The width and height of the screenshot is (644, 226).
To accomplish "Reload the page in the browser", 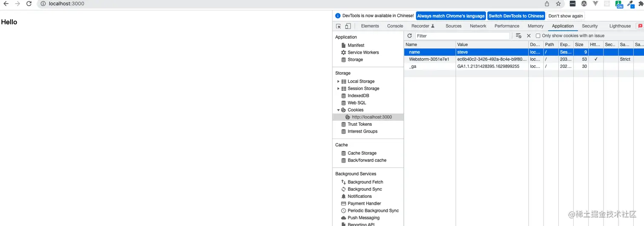I will pyautogui.click(x=29, y=3).
